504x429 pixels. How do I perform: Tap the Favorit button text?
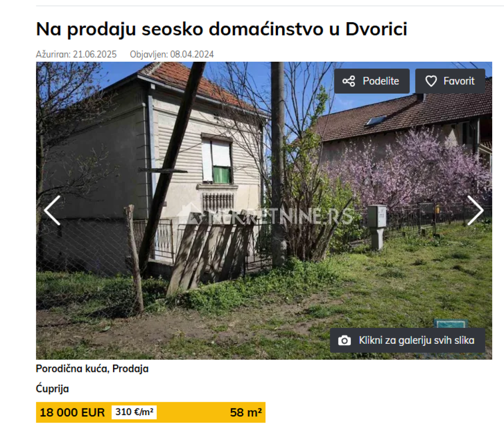click(459, 81)
